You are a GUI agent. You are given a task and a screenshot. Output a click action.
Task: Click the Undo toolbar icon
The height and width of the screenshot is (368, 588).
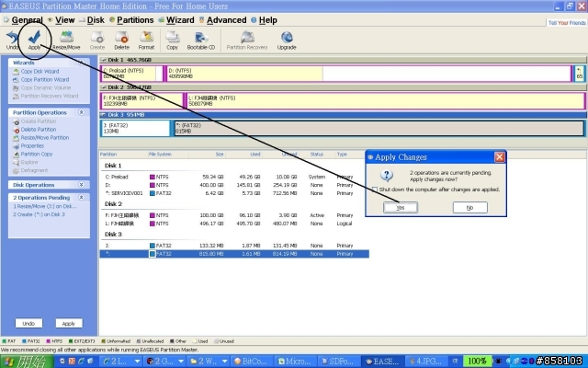pyautogui.click(x=12, y=40)
